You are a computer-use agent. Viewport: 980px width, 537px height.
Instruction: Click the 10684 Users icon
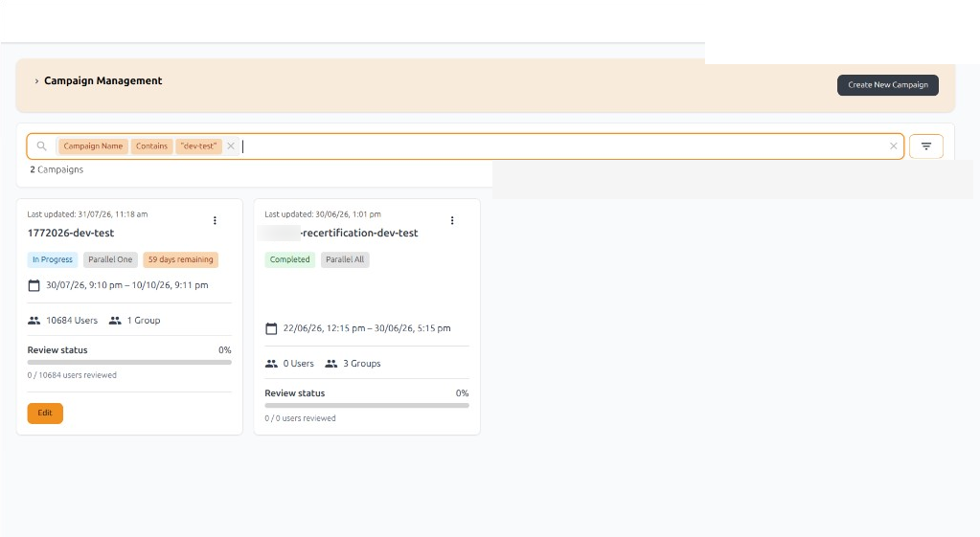(34, 321)
